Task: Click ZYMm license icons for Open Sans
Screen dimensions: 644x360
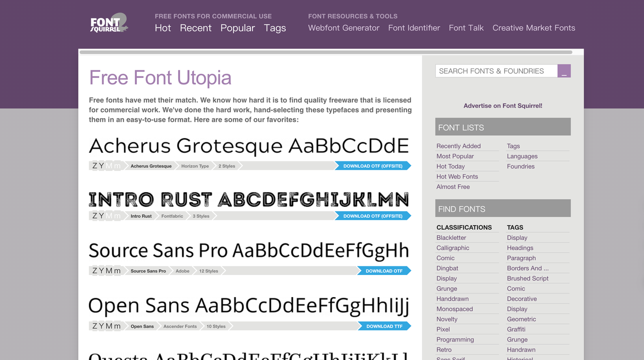Action: pos(106,326)
